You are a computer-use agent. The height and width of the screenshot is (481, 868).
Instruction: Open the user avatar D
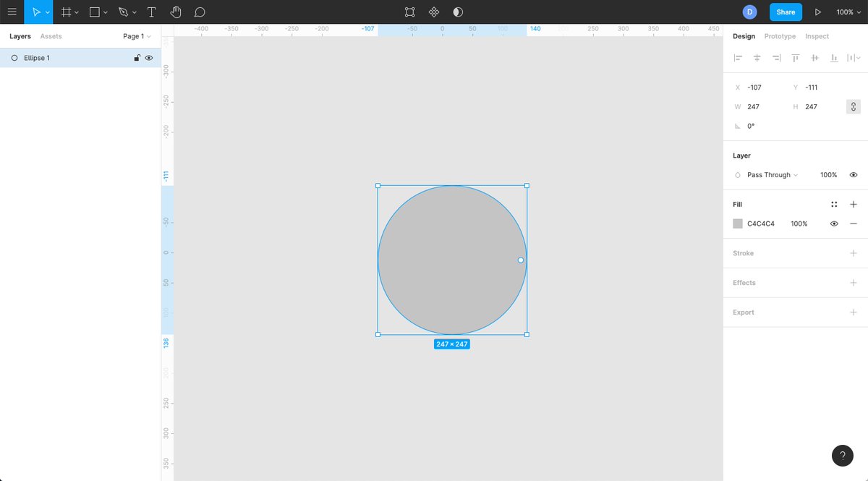[750, 12]
